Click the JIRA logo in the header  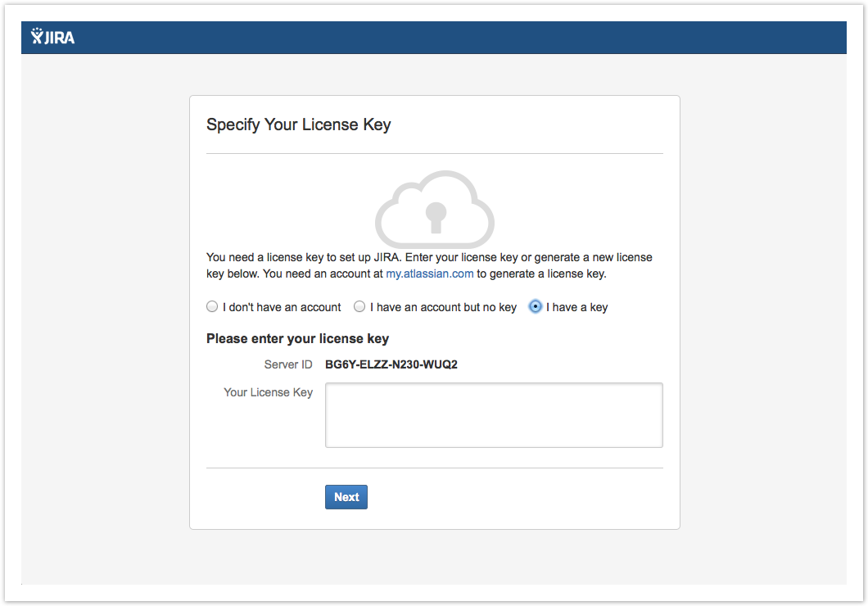coord(52,37)
